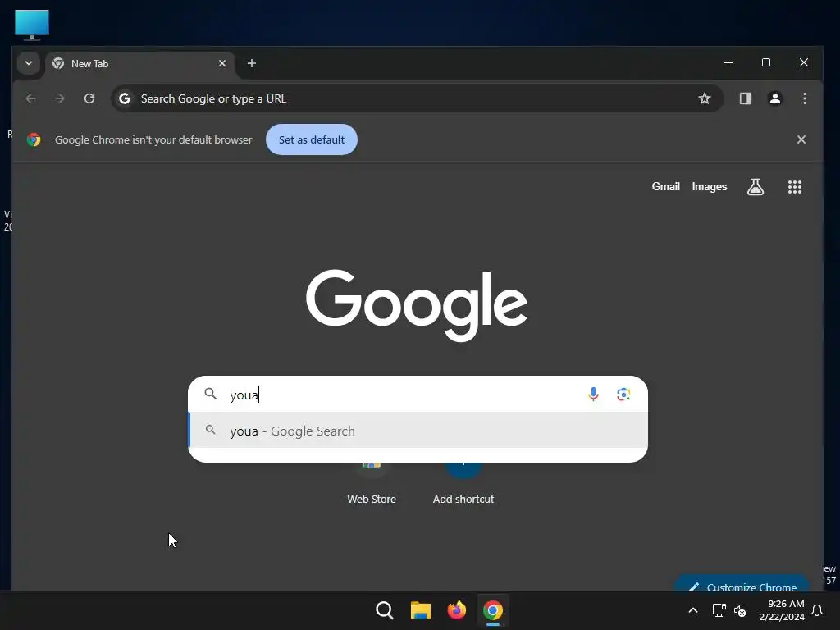Viewport: 840px width, 630px height.
Task: Bookmark this tab with star icon
Action: point(705,98)
